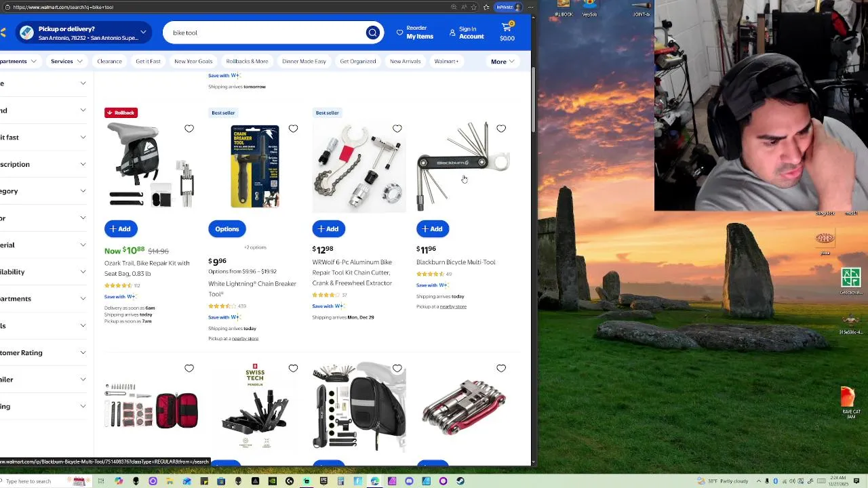
Task: Click 'nearby store' link under Blackburn item
Action: 452,306
